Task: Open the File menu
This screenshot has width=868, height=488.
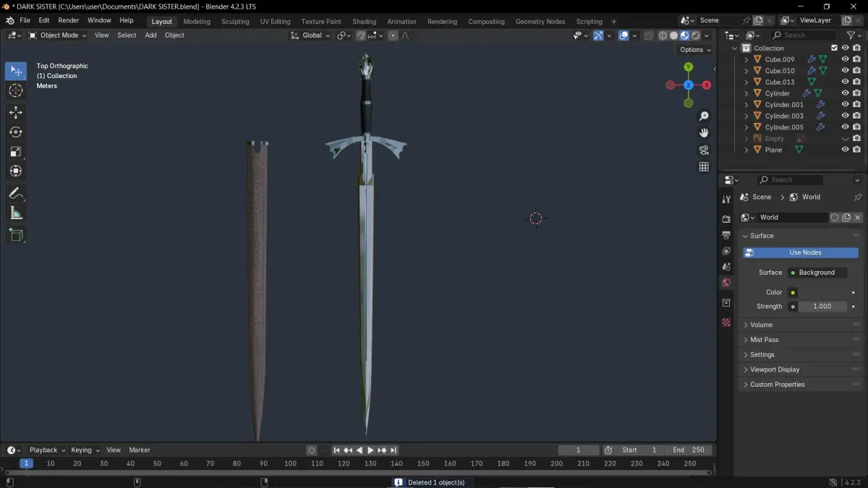Action: [25, 20]
